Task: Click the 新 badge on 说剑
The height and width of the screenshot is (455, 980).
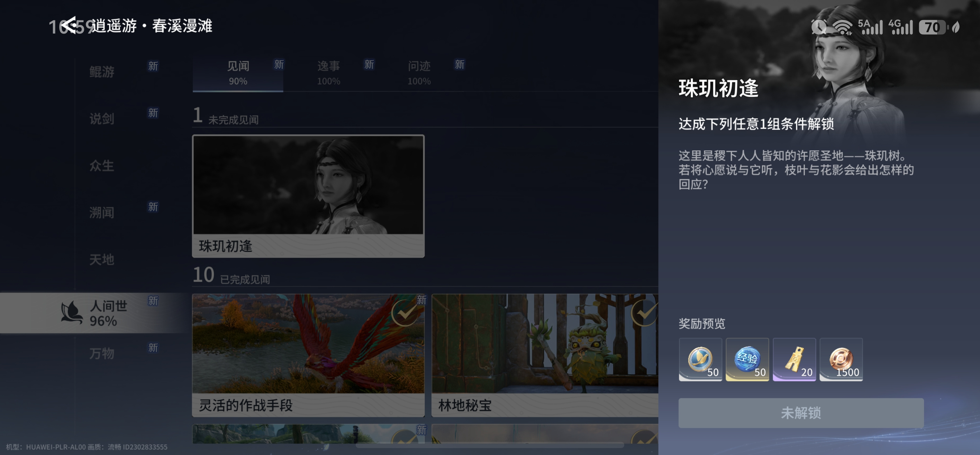Action: (x=153, y=113)
